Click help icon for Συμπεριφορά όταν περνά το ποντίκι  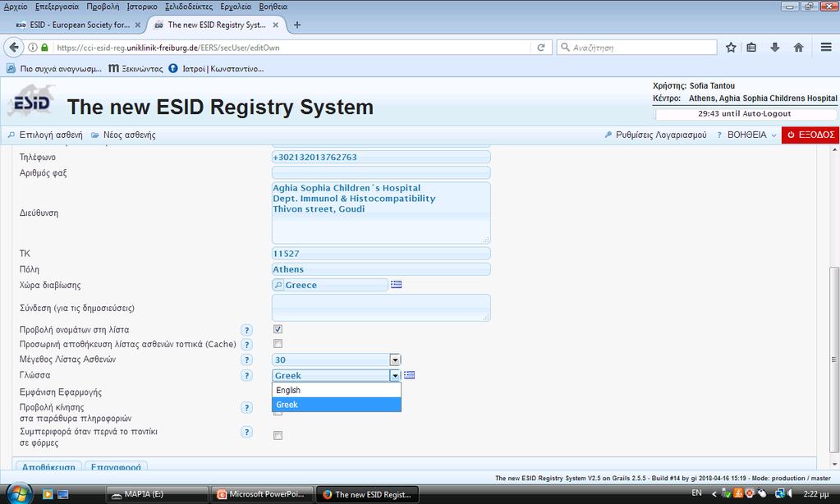point(246,432)
